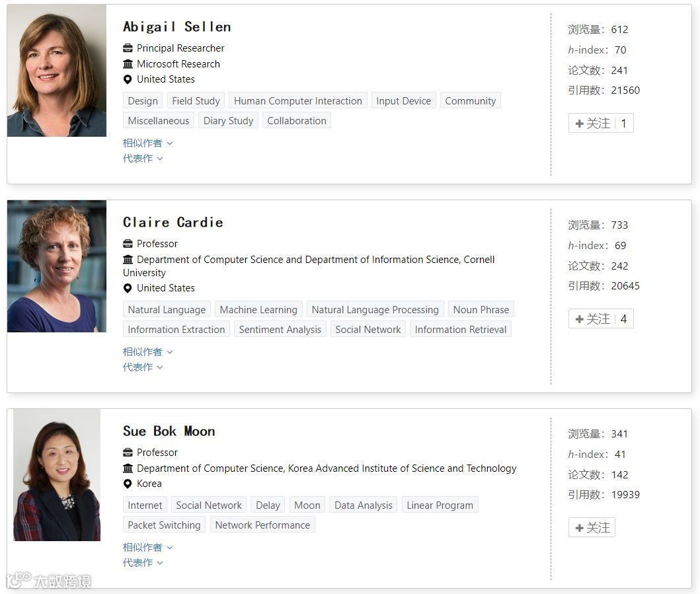Click Abigail Sellen's profile photo
Image resolution: width=700 pixels, height=594 pixels.
[57, 71]
